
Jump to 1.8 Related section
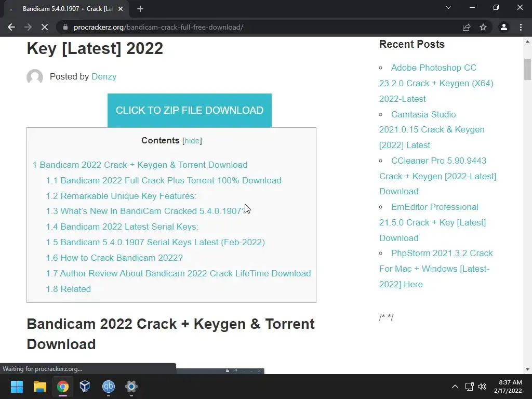(x=68, y=289)
